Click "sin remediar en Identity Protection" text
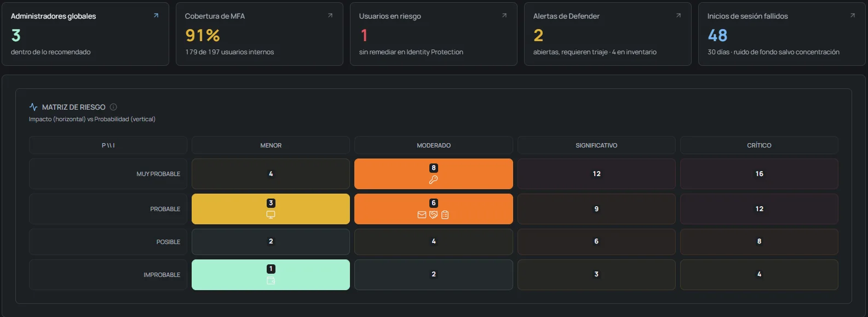 [411, 52]
